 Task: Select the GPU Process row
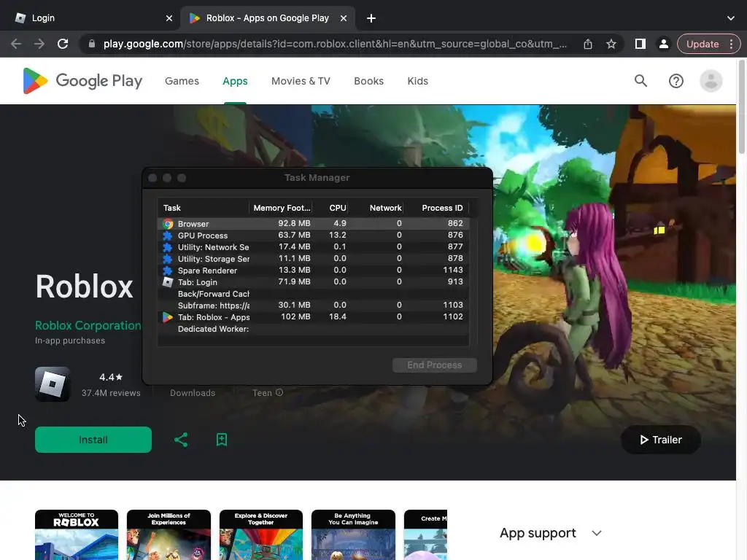coord(313,236)
